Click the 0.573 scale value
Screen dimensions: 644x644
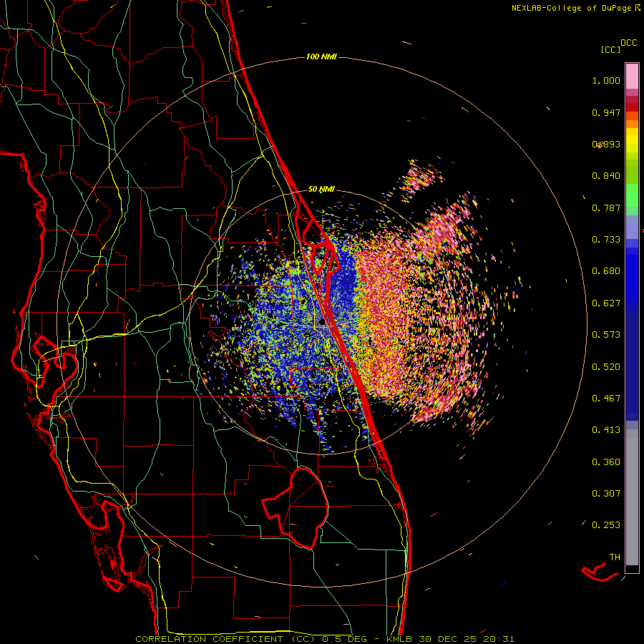(x=606, y=335)
